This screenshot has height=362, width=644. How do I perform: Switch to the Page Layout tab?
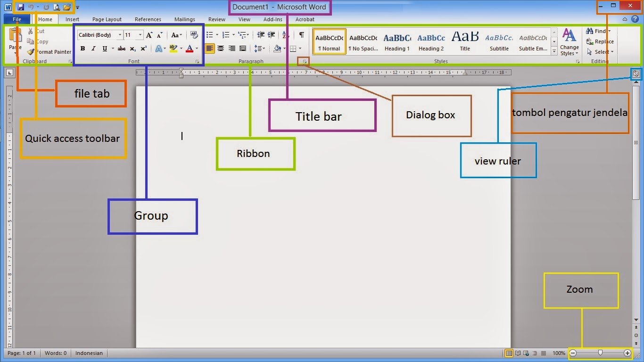click(107, 19)
